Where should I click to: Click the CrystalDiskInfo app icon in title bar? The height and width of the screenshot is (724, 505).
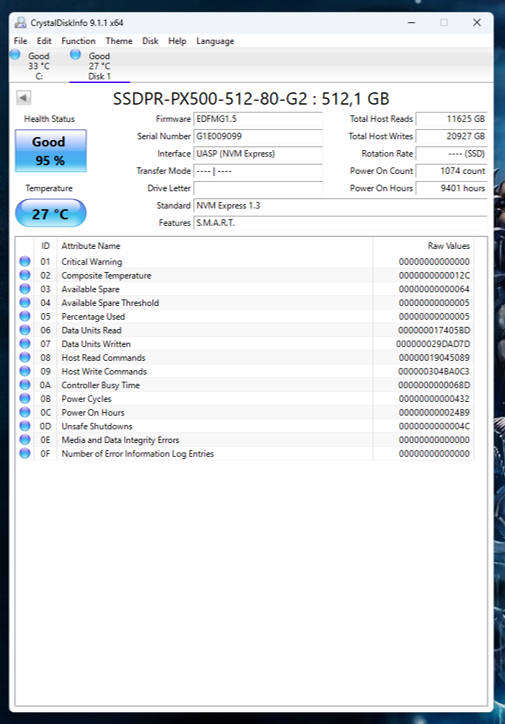click(x=20, y=22)
